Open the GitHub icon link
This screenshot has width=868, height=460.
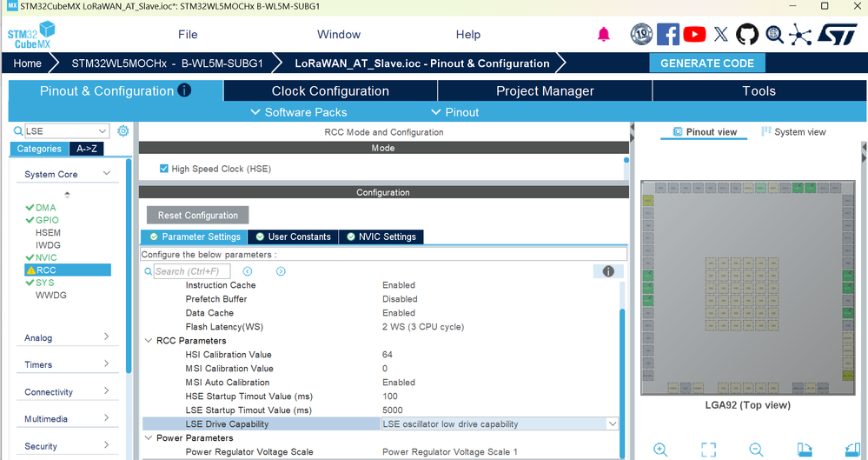click(746, 35)
